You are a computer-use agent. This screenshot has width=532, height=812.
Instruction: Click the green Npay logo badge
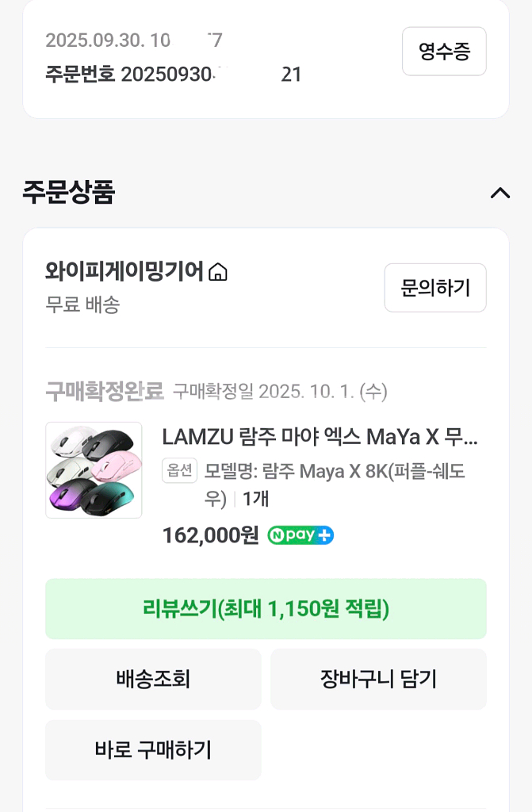point(293,535)
